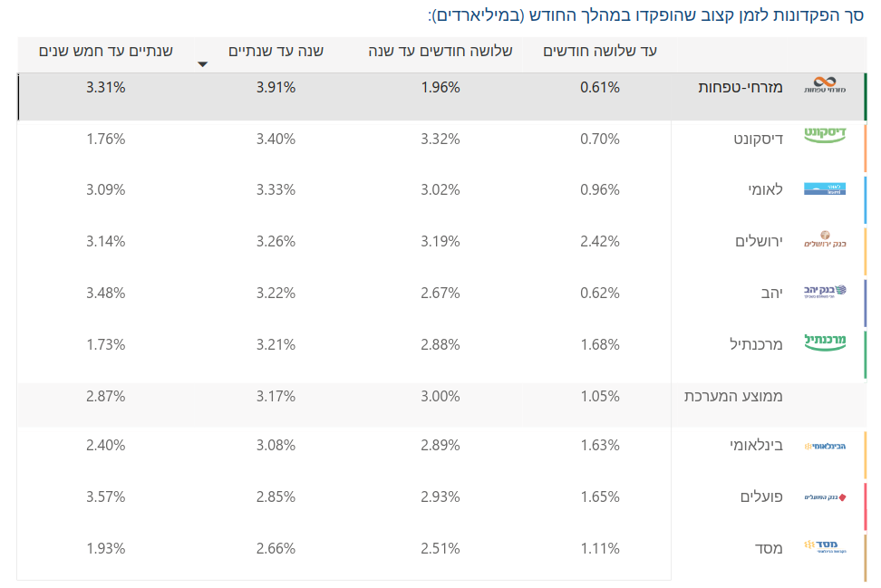Click the ממוצע המערכת average row label
The width and height of the screenshot is (881, 588).
pyautogui.click(x=733, y=397)
